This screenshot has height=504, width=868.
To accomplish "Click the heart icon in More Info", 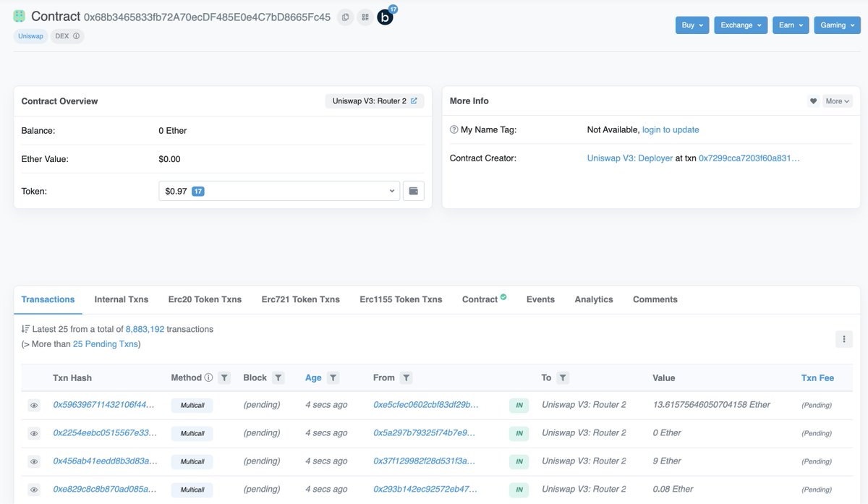I will point(813,101).
